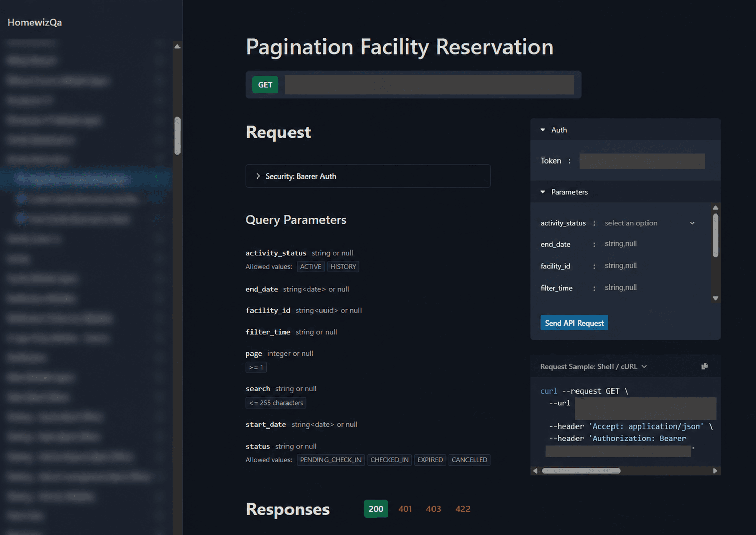Click the 'curl --request GET' line
This screenshot has height=535, width=756.
[x=584, y=391]
